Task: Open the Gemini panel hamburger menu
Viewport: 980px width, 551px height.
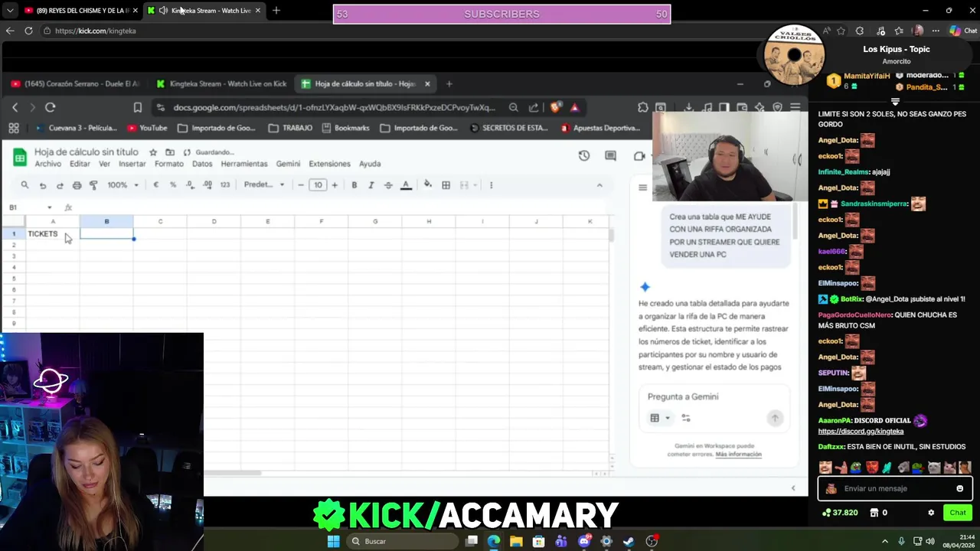Action: (643, 187)
